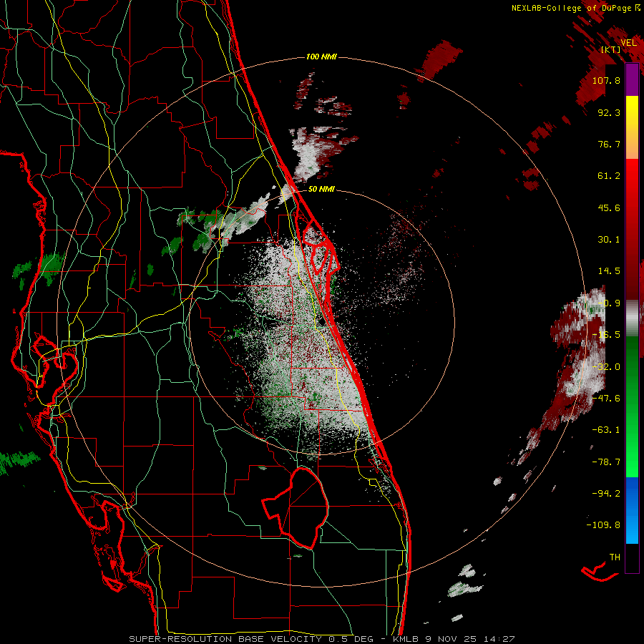Select the -78.7 scale value
This screenshot has height=644, width=644.
click(x=606, y=462)
